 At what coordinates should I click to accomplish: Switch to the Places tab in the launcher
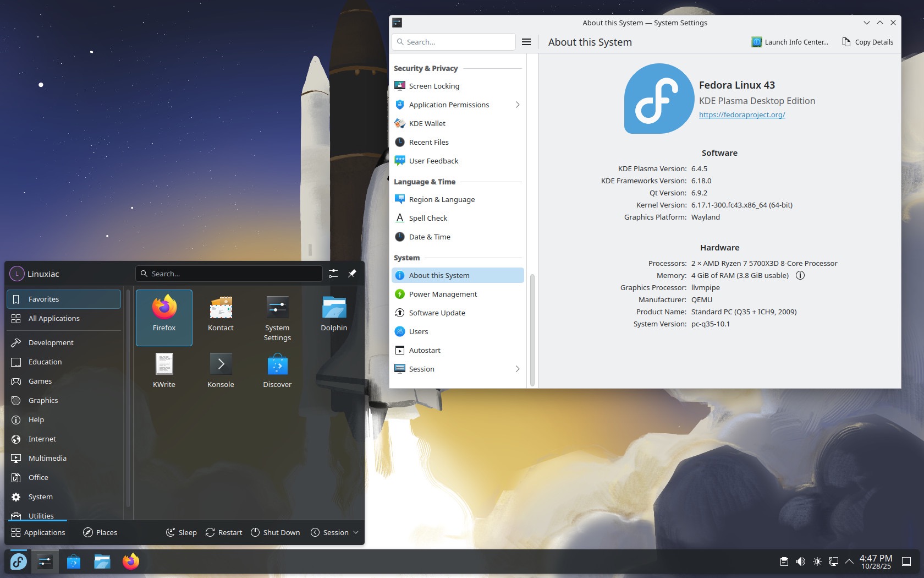click(x=100, y=532)
